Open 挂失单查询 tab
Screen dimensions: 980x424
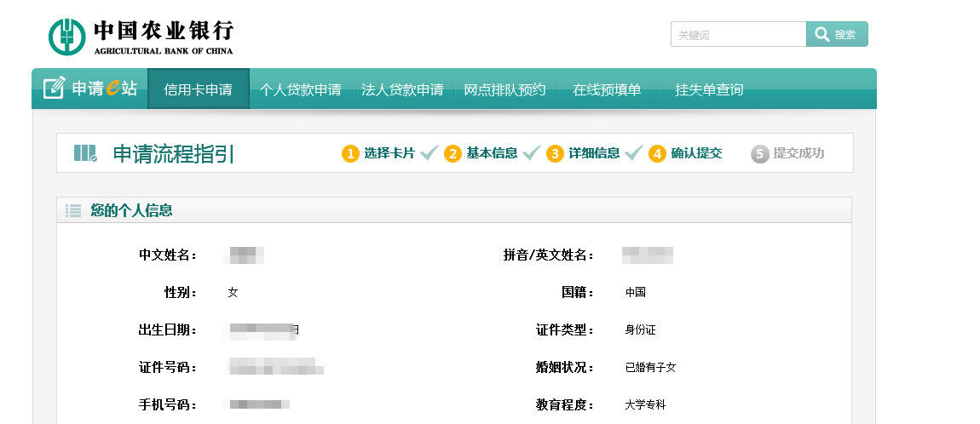(709, 89)
